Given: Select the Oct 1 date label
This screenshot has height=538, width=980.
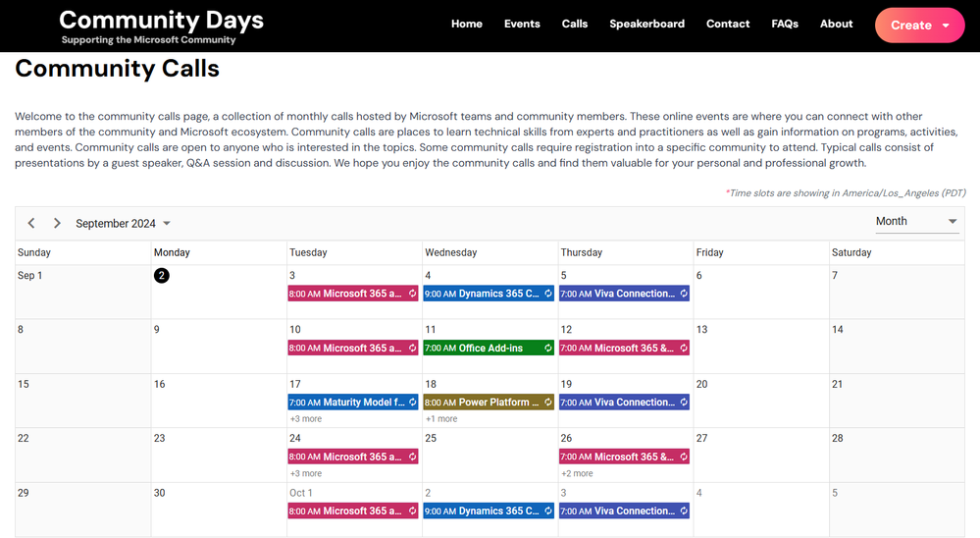Looking at the screenshot, I should point(300,493).
